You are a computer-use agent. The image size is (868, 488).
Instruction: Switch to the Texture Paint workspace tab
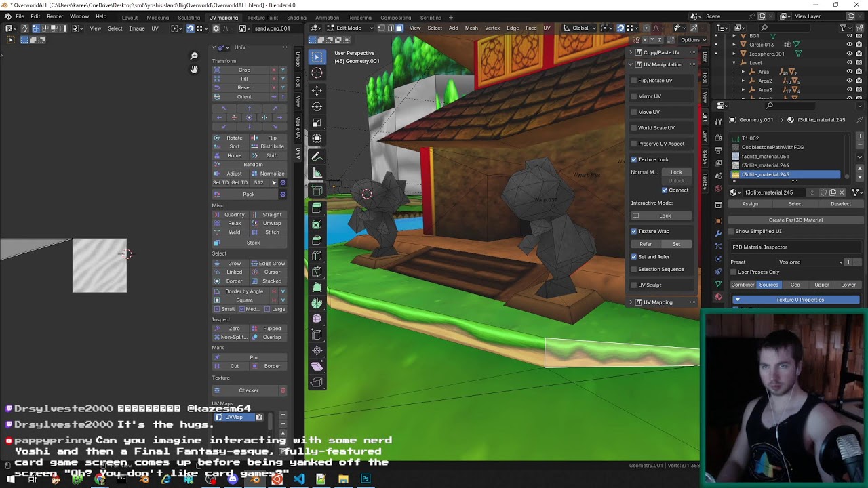pyautogui.click(x=262, y=17)
